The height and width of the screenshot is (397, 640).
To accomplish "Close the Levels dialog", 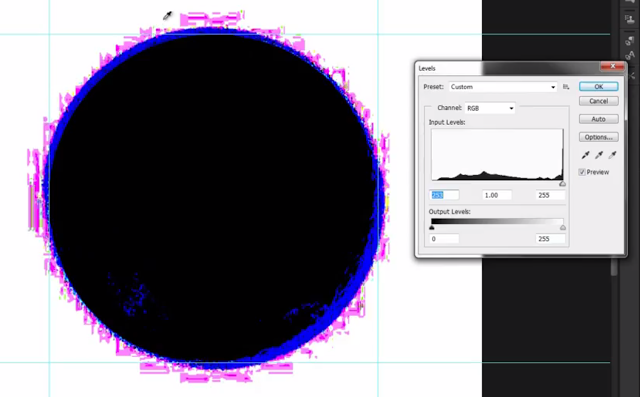I will click(612, 66).
